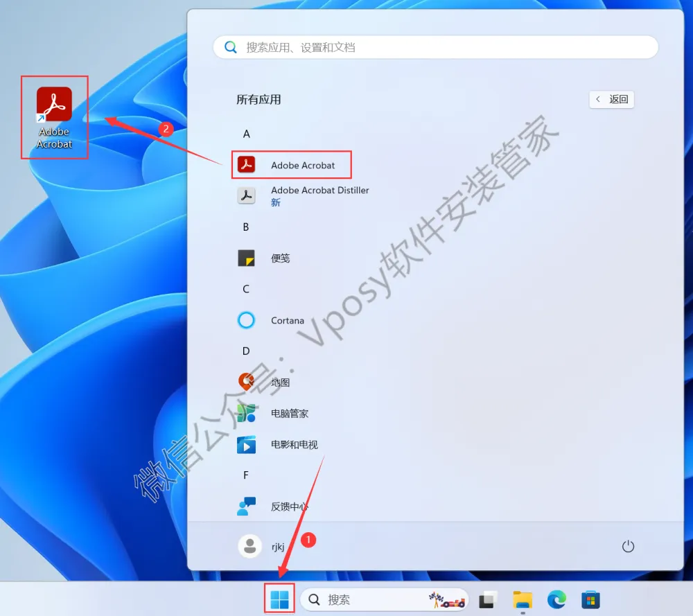The image size is (693, 616).
Task: Click the 所有应用 heading text
Action: click(x=258, y=99)
